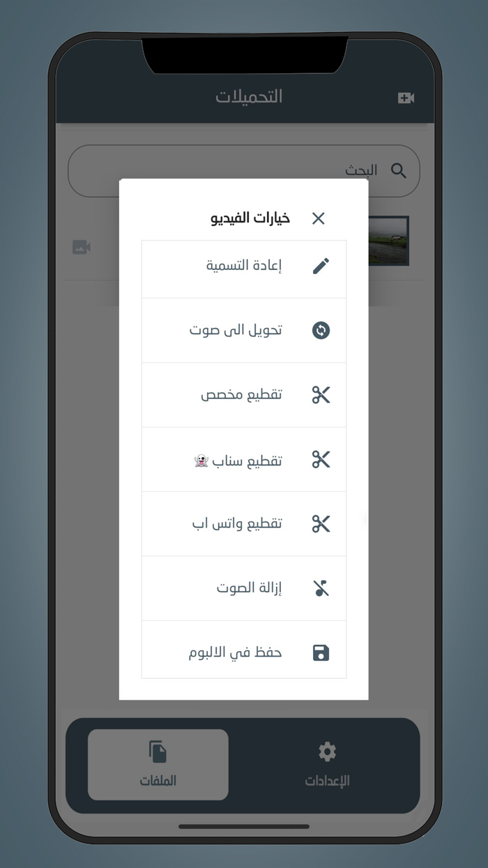Switch to the الملفات (Files) tab

pyautogui.click(x=158, y=765)
